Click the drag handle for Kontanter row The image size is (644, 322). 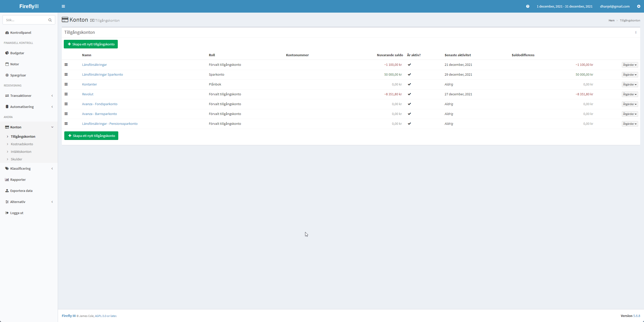pyautogui.click(x=66, y=84)
